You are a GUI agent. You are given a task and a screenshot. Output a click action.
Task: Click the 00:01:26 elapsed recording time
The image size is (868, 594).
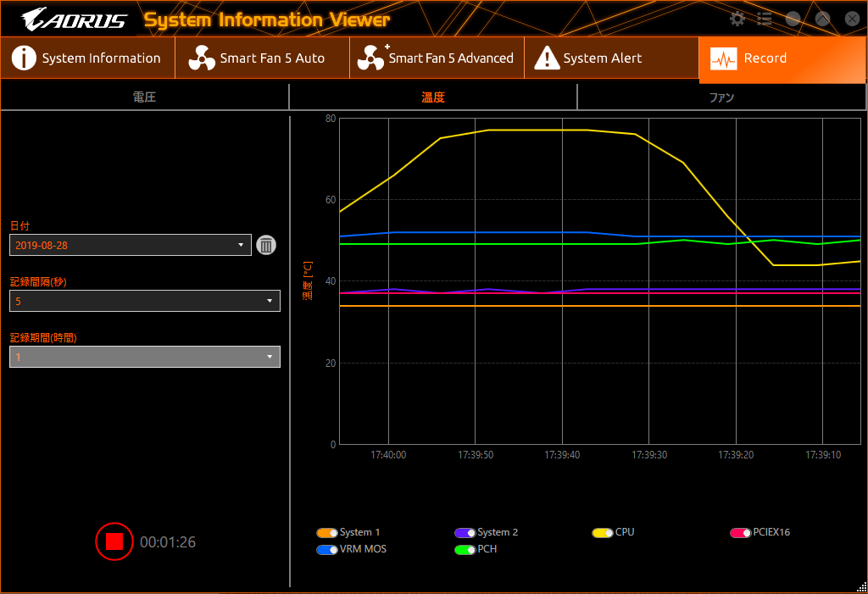(x=168, y=542)
